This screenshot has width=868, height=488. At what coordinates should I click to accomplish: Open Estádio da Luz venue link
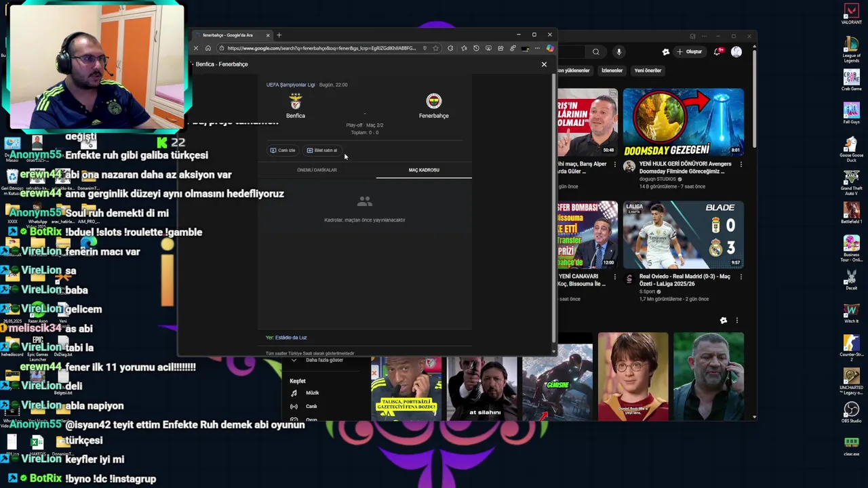pyautogui.click(x=291, y=338)
